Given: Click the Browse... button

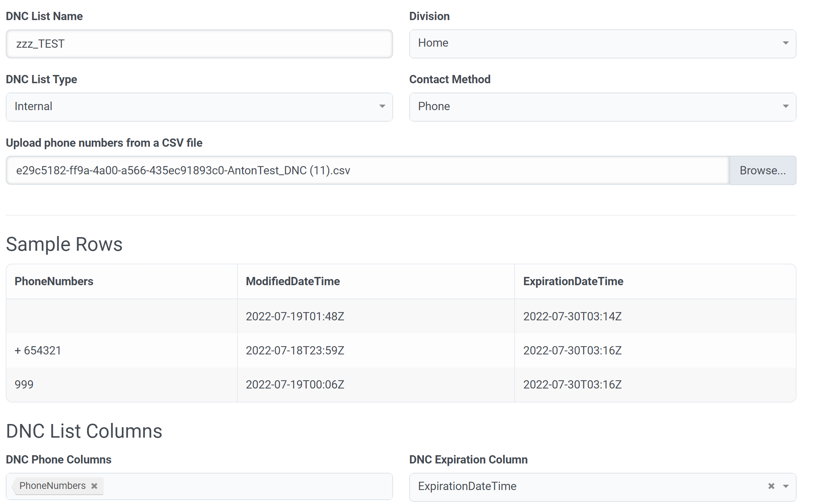Looking at the screenshot, I should 762,170.
